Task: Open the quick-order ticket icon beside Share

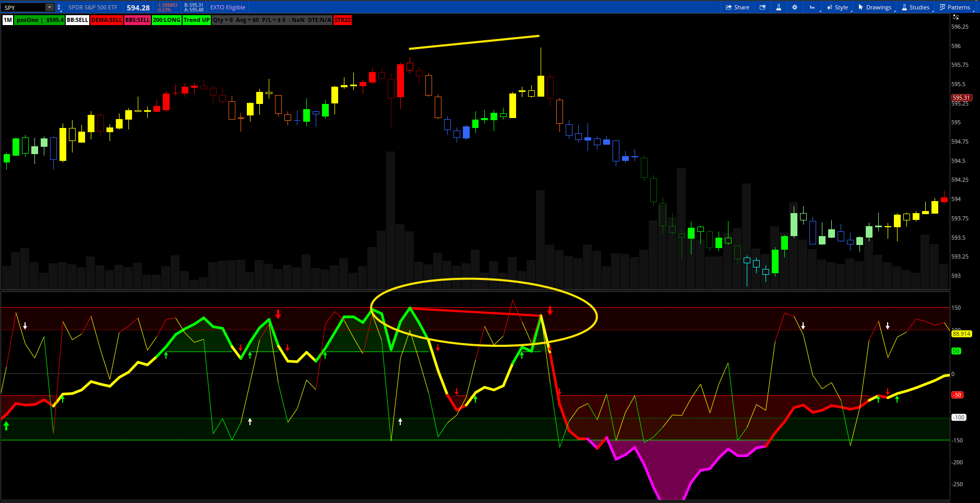Action: (x=762, y=7)
